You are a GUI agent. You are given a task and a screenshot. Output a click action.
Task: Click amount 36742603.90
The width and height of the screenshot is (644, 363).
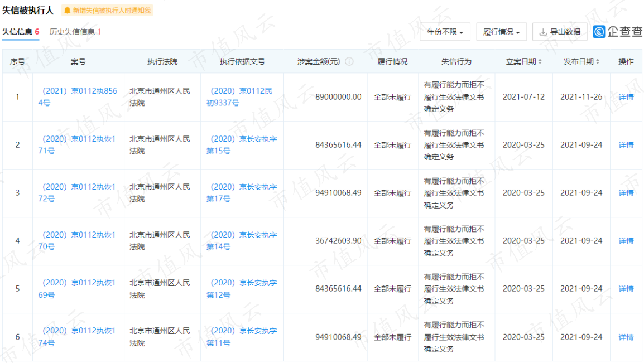click(x=338, y=241)
